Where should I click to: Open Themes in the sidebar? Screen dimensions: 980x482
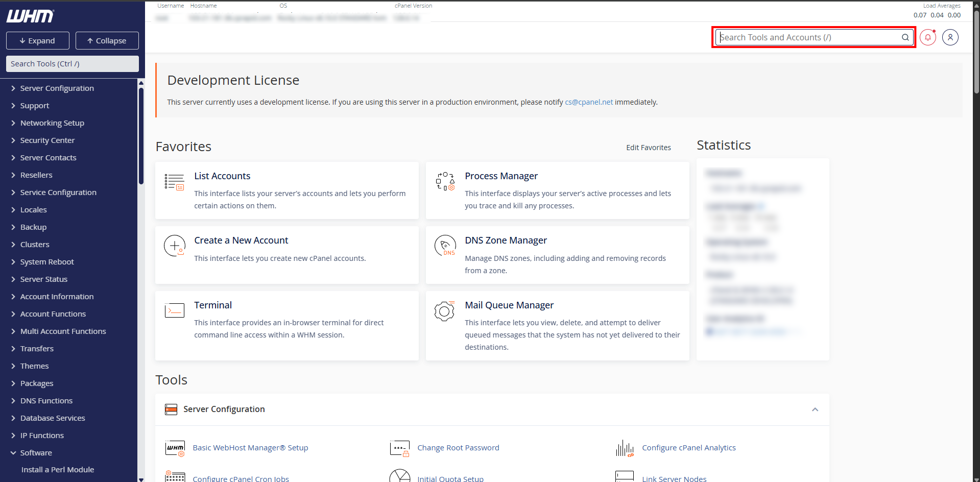pos(34,366)
